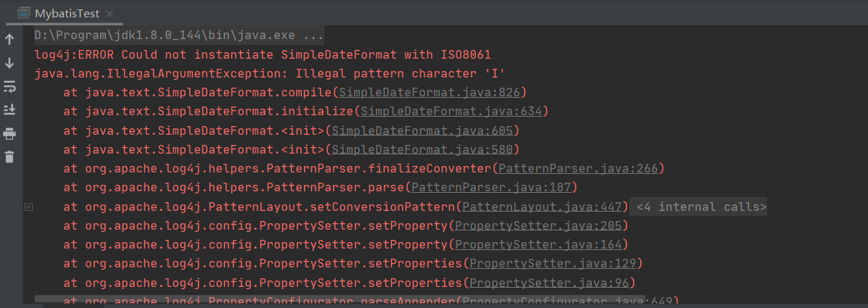The height and width of the screenshot is (308, 868).
Task: Select the MybatisTest tab
Action: pos(67,13)
